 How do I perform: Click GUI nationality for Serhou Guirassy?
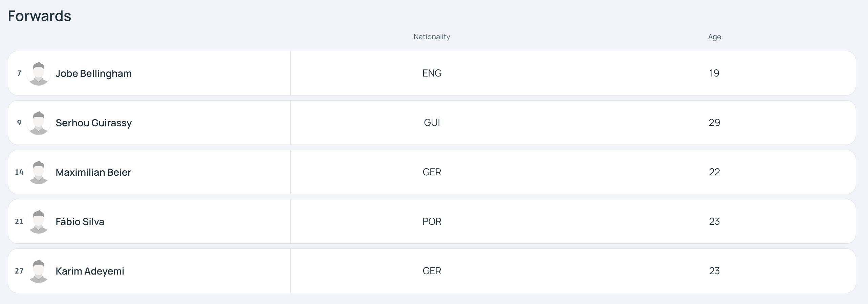click(432, 123)
